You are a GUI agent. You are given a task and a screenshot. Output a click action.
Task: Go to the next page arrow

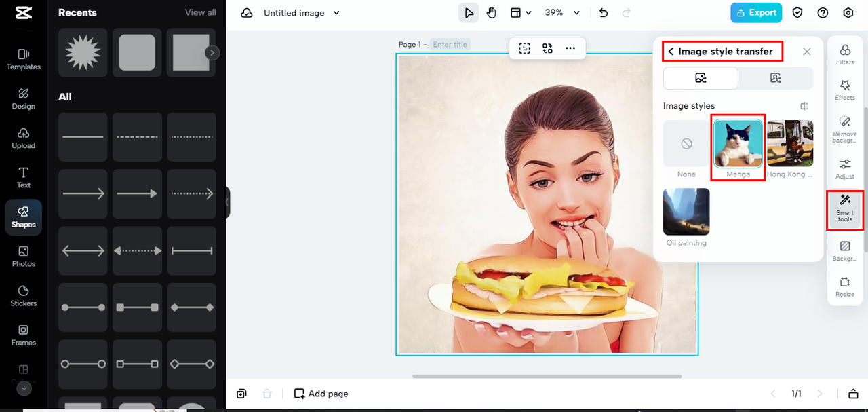(x=820, y=394)
